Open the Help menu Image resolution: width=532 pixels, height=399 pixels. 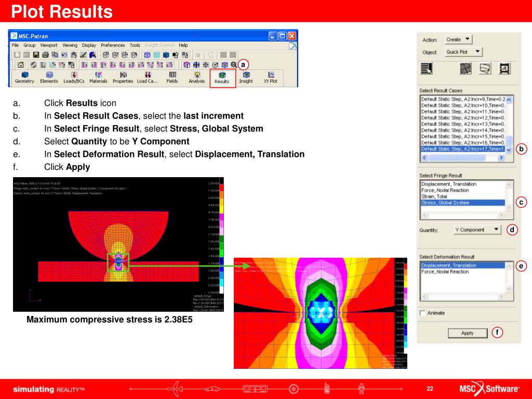coord(183,45)
